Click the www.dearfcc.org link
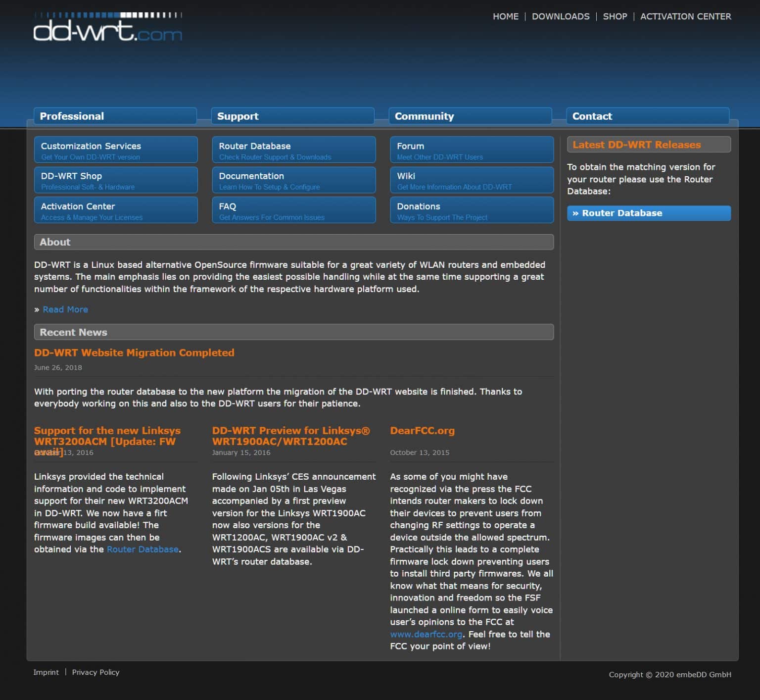760x700 pixels. pos(426,634)
